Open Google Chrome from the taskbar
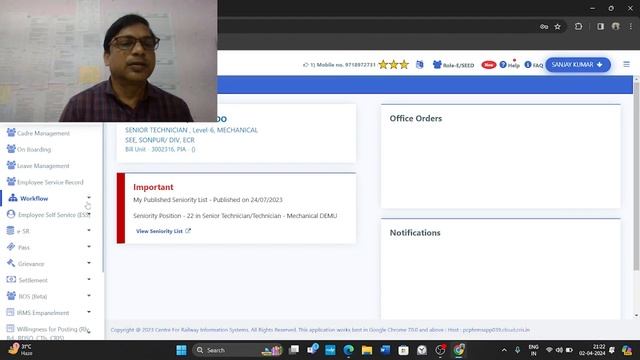The image size is (640, 360). click(458, 350)
